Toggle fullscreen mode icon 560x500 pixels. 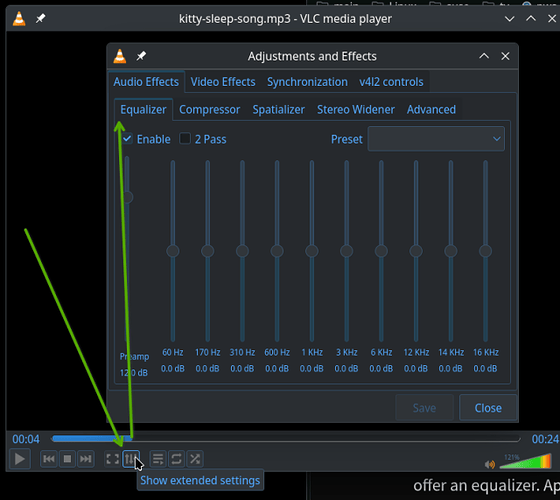click(x=112, y=459)
